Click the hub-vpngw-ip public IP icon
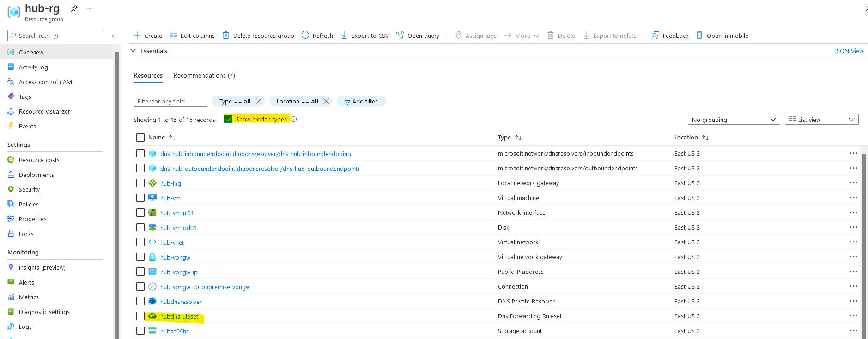The width and height of the screenshot is (868, 339). [152, 272]
